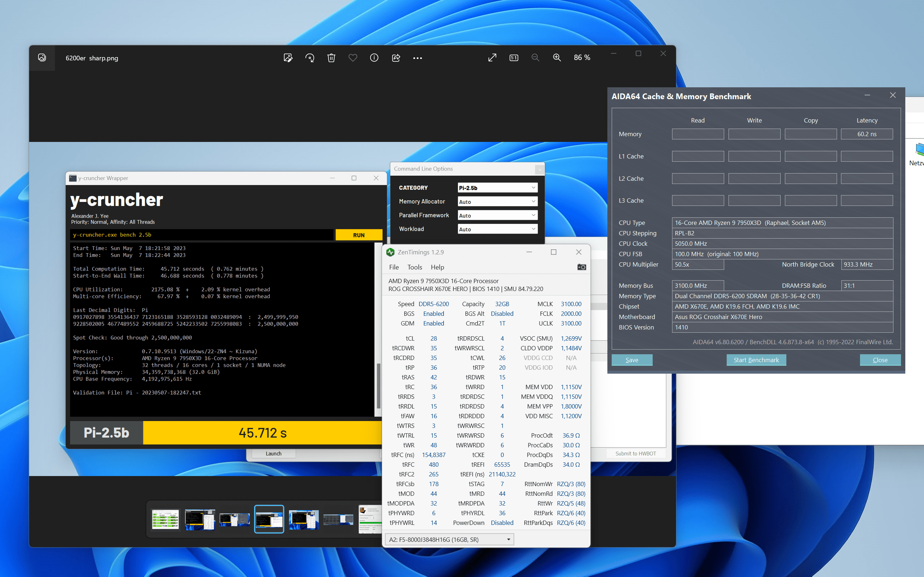Click the 86 % zoom level readout

581,57
